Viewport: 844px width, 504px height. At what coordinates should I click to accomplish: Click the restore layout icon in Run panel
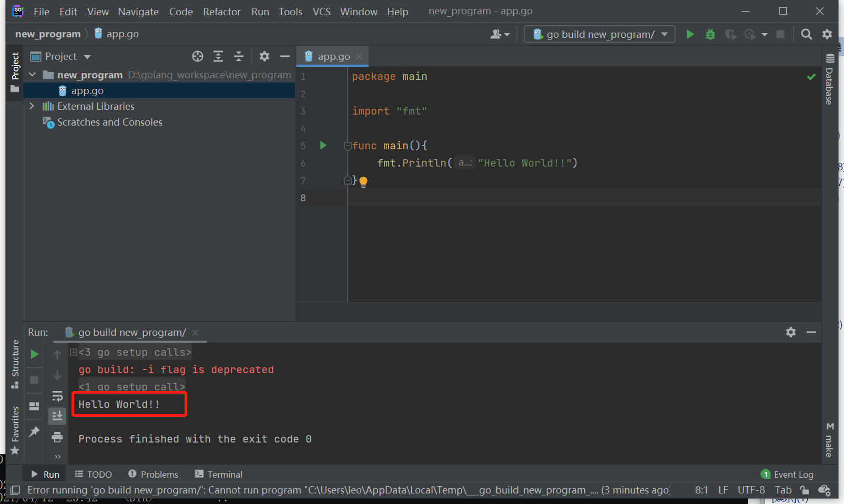click(x=34, y=406)
